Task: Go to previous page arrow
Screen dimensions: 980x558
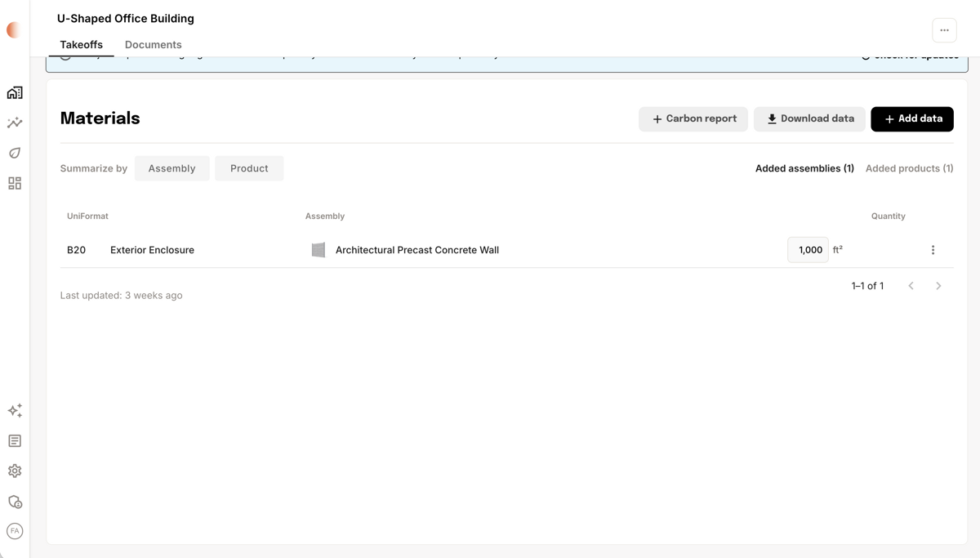Action: coord(911,286)
